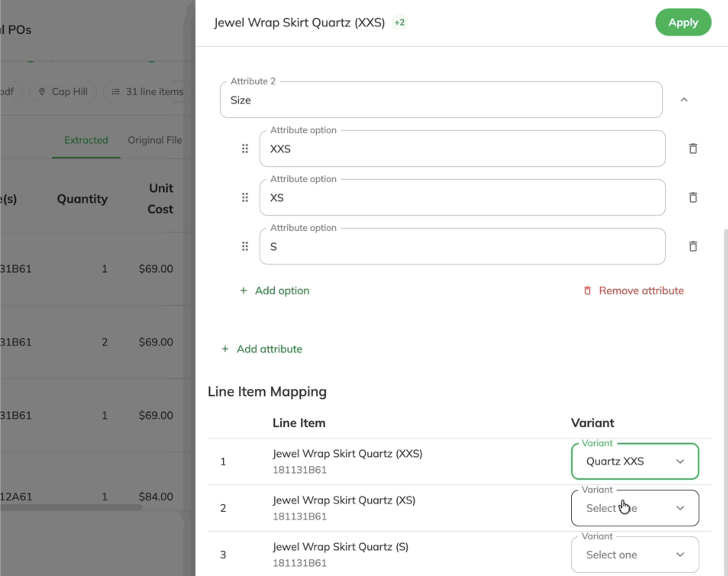Switch to the Original File tab
Image resolution: width=728 pixels, height=576 pixels.
coord(155,140)
